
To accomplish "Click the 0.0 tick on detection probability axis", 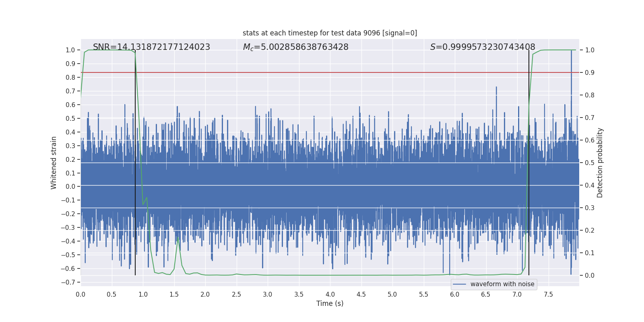I will point(590,275).
